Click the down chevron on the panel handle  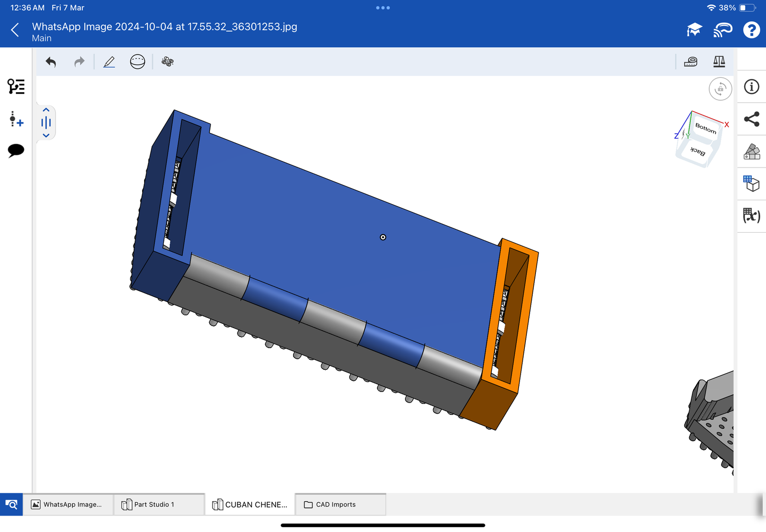(x=46, y=136)
